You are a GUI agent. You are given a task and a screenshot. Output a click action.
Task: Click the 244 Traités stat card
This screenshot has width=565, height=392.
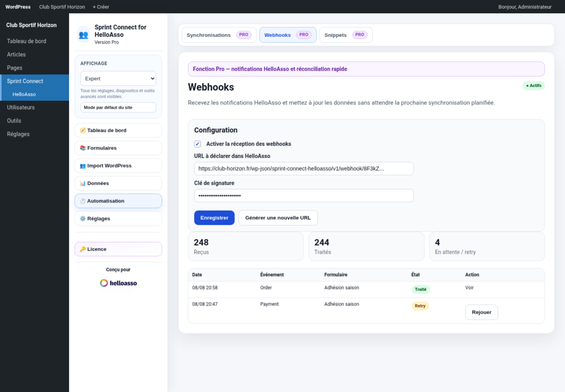tap(366, 246)
